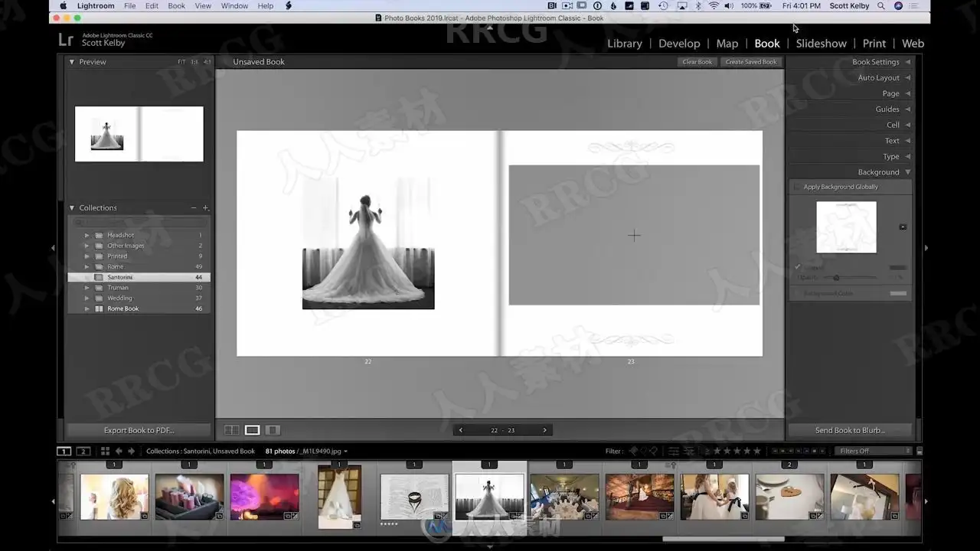Open background graphic picker arrow
This screenshot has height=551, width=980.
point(903,227)
